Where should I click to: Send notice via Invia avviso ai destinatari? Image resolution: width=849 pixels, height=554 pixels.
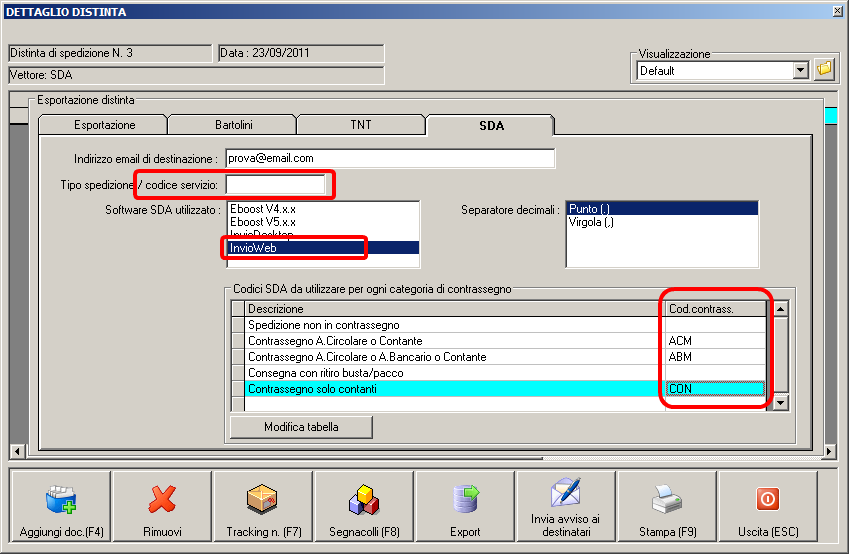[565, 506]
